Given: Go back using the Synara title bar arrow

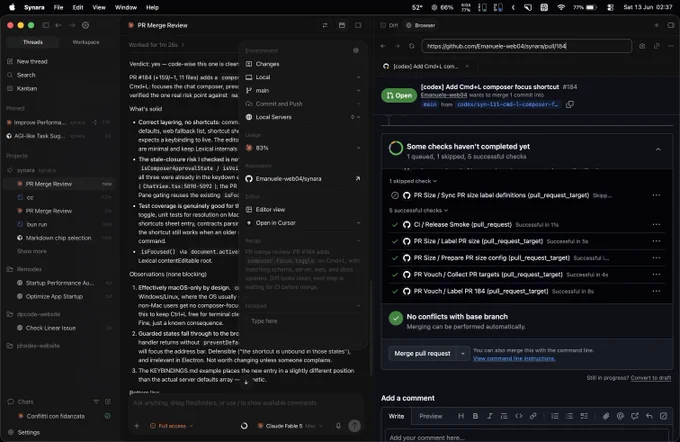Looking at the screenshot, I should (59, 25).
